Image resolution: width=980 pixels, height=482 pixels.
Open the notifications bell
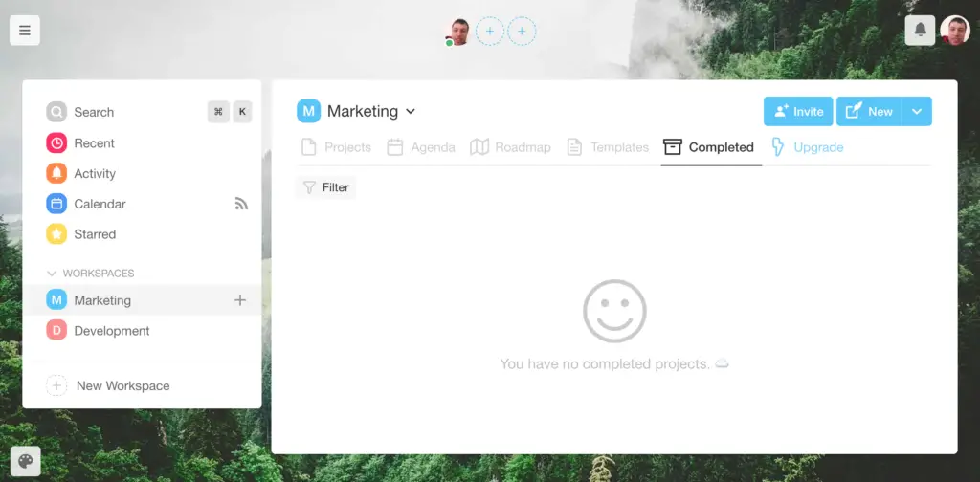(x=920, y=31)
